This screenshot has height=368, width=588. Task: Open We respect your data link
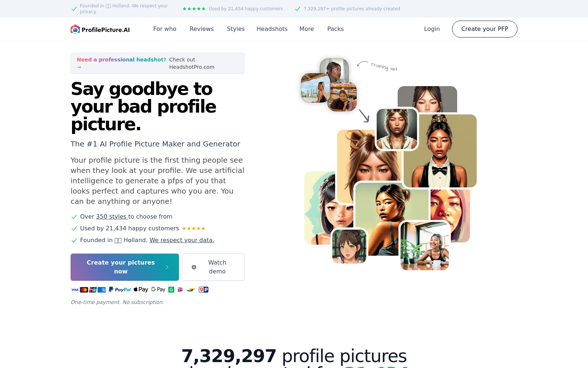coord(182,240)
